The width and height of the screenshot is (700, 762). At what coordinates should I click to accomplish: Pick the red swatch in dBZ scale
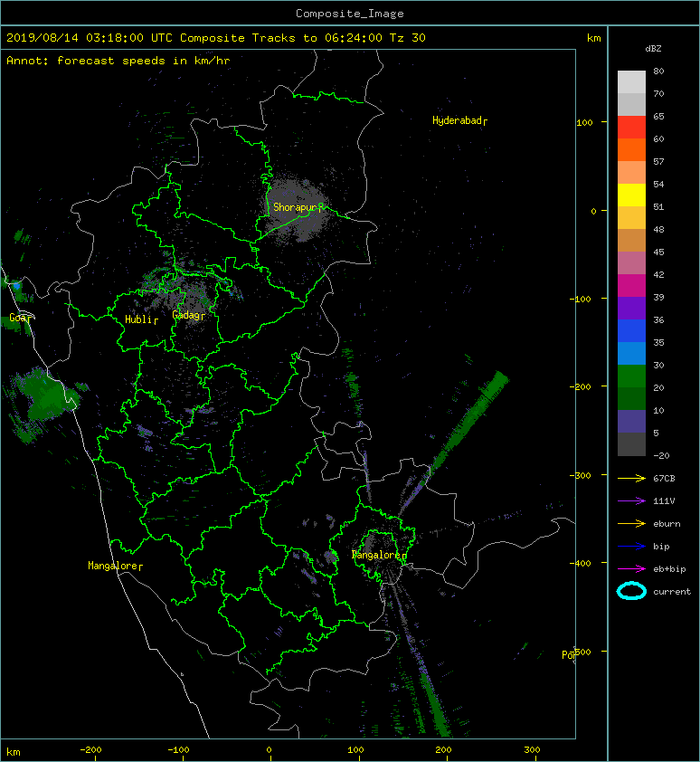(631, 128)
